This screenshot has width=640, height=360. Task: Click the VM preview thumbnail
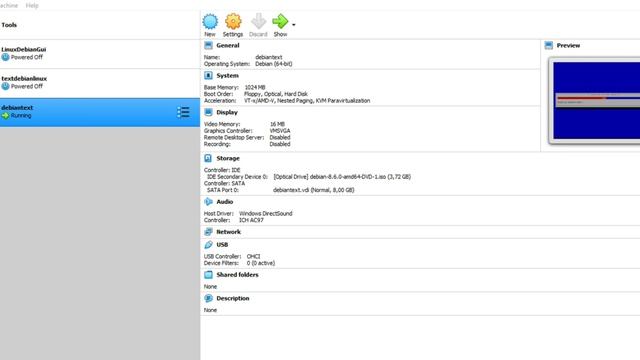coord(595,100)
